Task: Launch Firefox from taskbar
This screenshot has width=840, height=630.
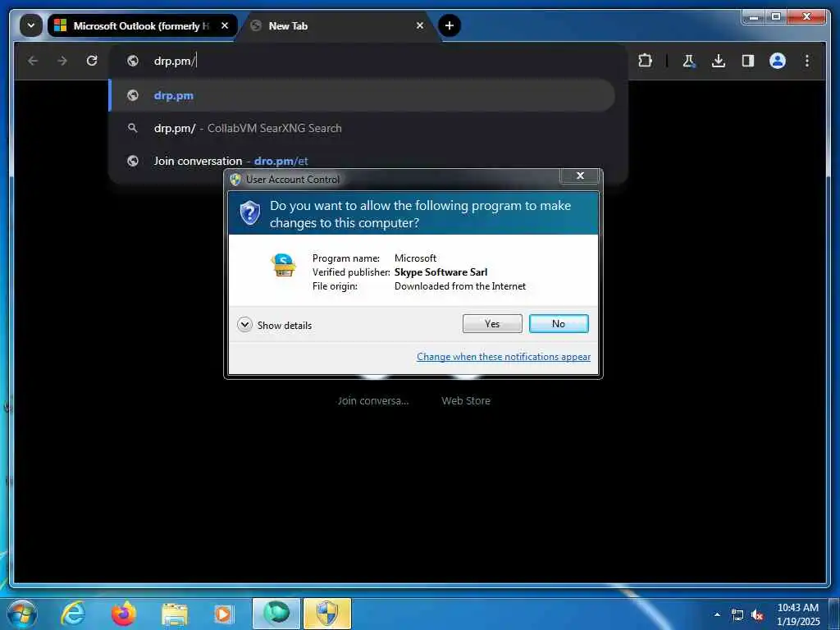Action: click(x=124, y=614)
